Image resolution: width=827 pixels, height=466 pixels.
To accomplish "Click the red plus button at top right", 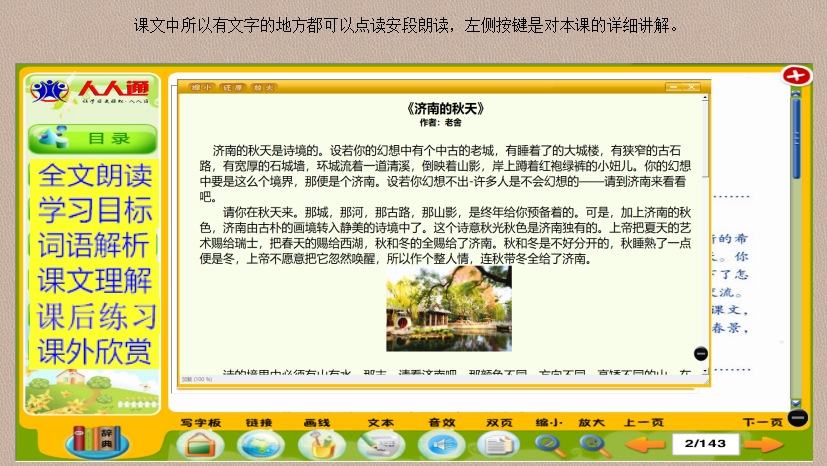I will [x=797, y=76].
